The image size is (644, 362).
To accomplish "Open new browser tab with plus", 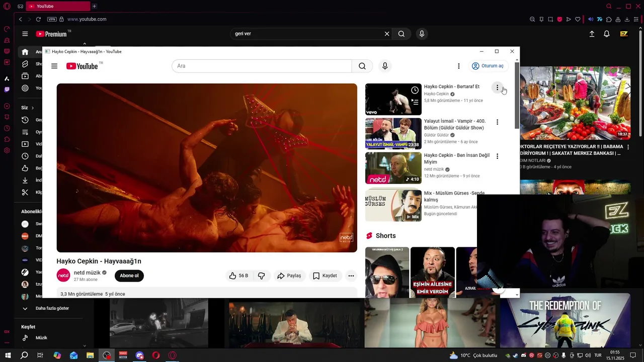I will [94, 6].
